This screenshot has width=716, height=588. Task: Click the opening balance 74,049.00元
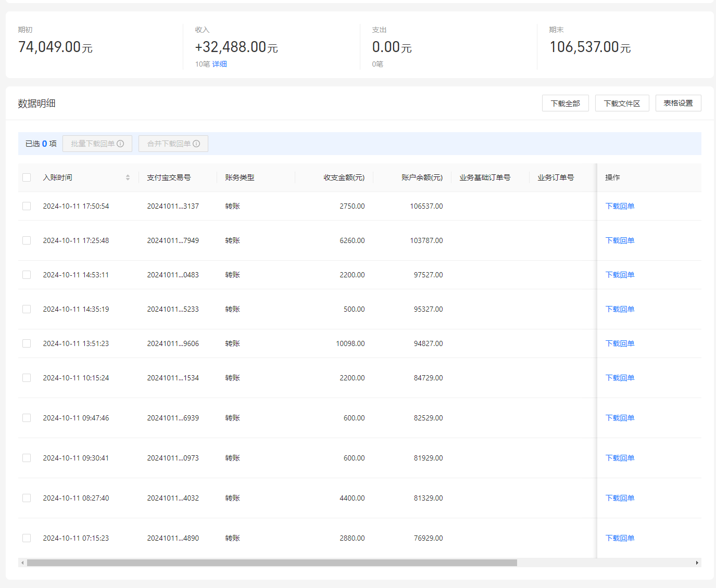(x=55, y=47)
